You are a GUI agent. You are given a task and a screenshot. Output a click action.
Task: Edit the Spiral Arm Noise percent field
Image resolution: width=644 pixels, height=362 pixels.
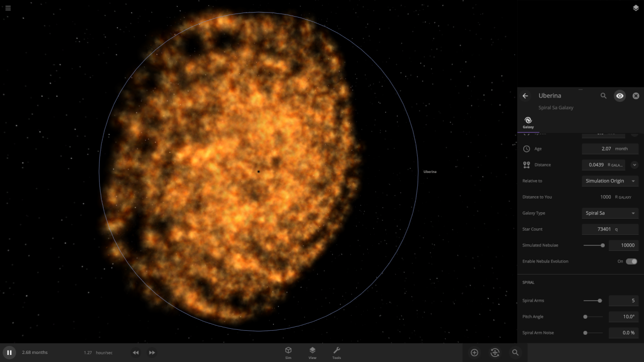[x=624, y=333]
